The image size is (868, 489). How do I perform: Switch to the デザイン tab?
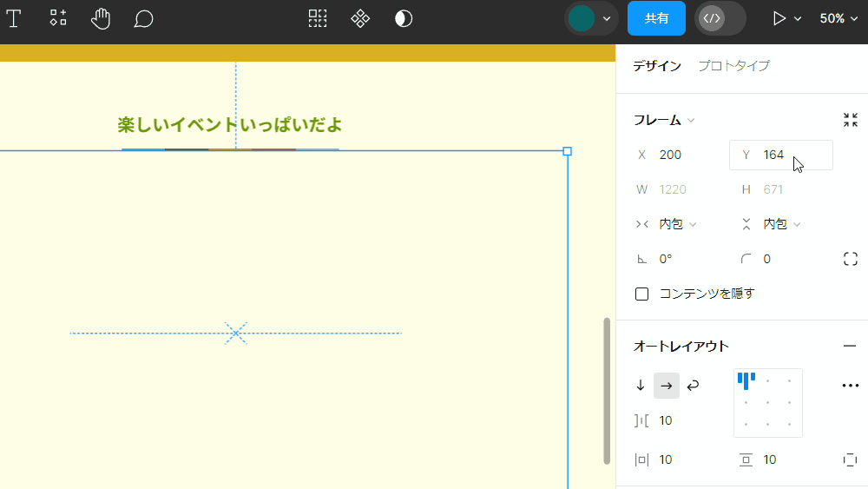(657, 65)
